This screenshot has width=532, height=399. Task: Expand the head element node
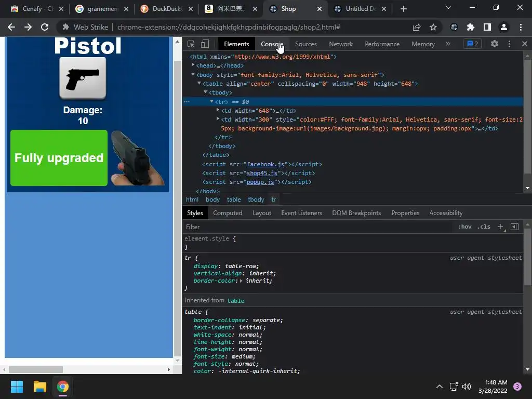[x=193, y=64]
